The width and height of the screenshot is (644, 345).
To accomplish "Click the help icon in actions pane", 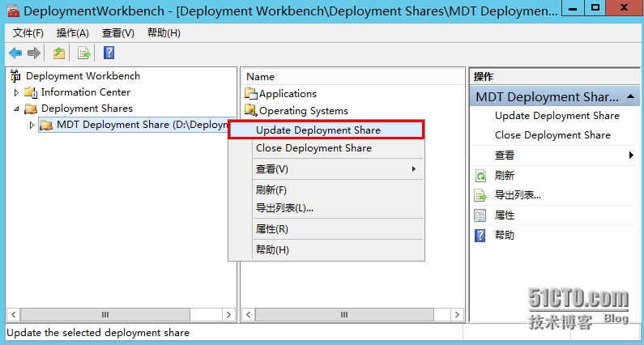I will pos(480,236).
